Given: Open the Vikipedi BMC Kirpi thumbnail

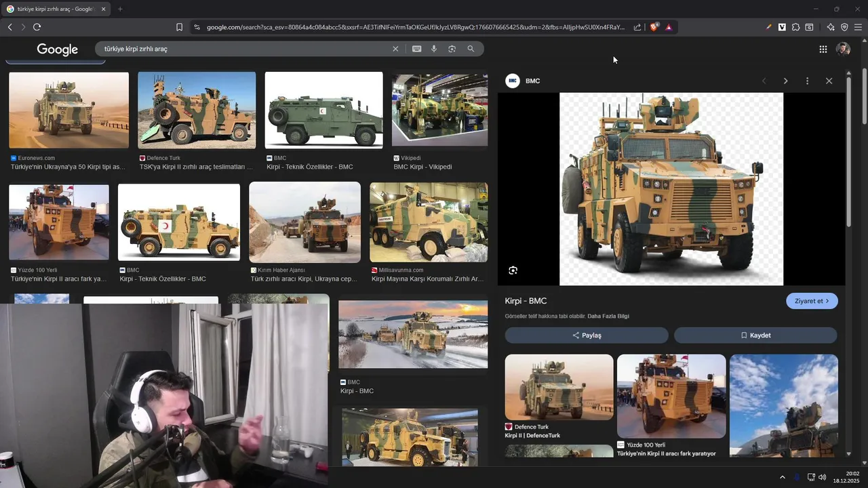Looking at the screenshot, I should click(x=439, y=110).
